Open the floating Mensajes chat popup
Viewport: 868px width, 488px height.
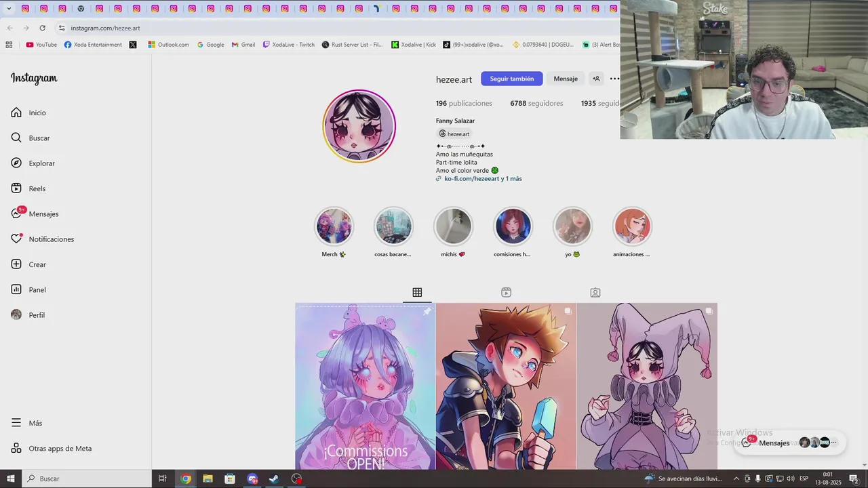(790, 443)
